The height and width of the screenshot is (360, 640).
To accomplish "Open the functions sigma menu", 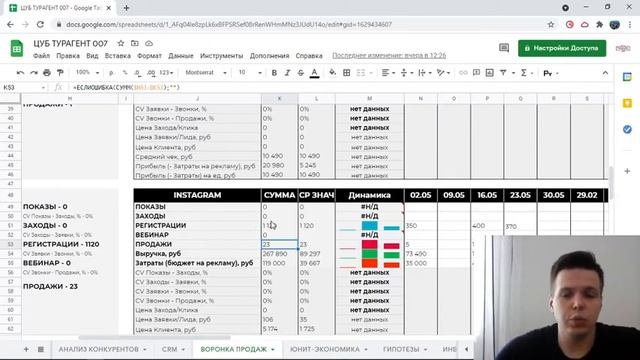I will (524, 73).
